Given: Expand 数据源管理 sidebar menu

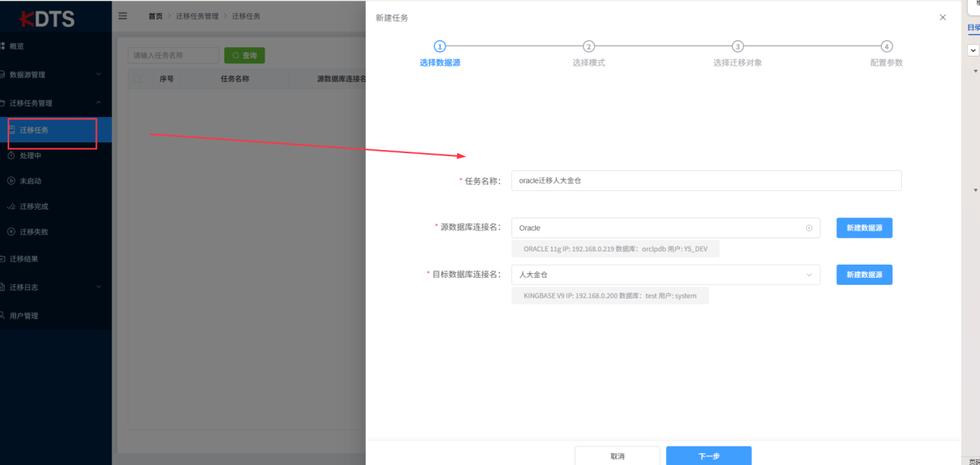Looking at the screenshot, I should [56, 74].
